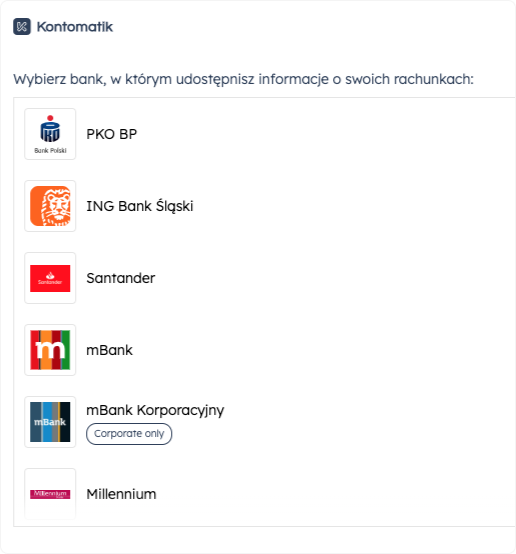Choose the Millennium name label

click(121, 494)
